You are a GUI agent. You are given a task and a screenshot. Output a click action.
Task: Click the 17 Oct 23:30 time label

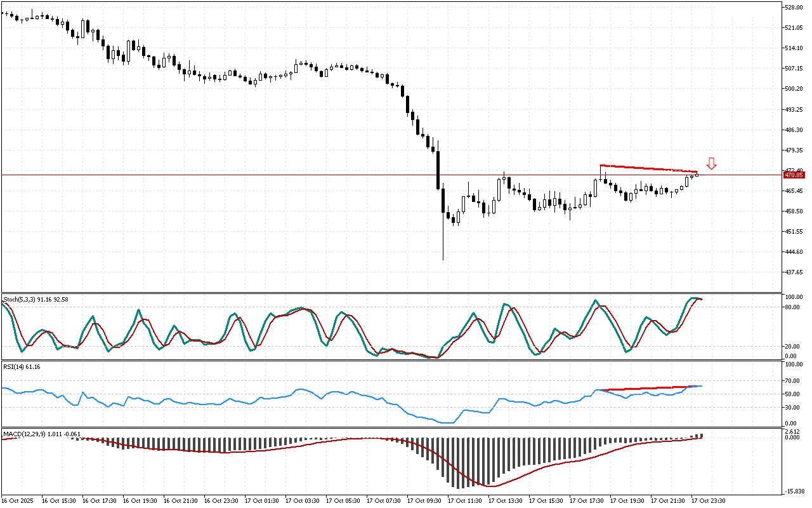point(708,500)
